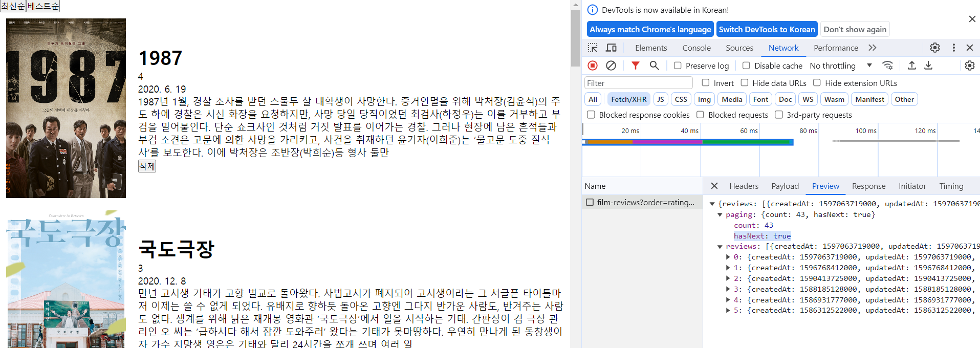The image size is (980, 348).
Task: Import HAR file upload icon
Action: (x=911, y=66)
